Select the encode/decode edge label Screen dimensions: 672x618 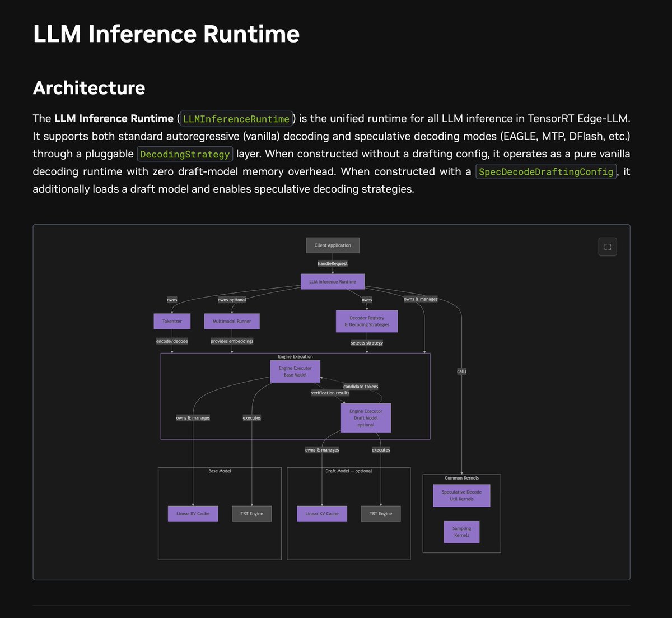[172, 341]
